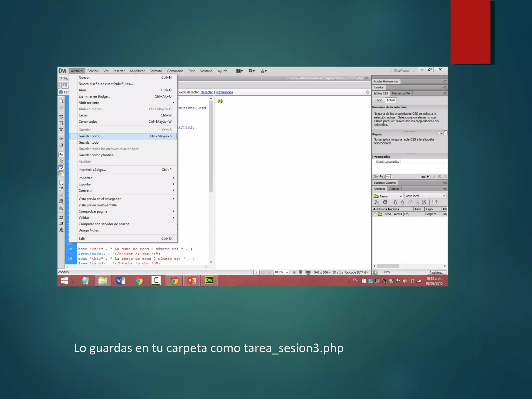
Task: Select Nuevo... menu entry
Action: 123,77
